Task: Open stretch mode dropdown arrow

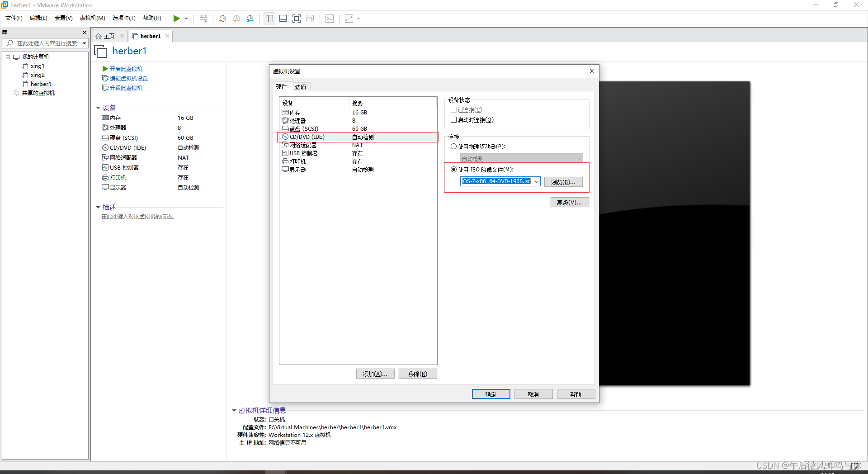Action: [359, 19]
